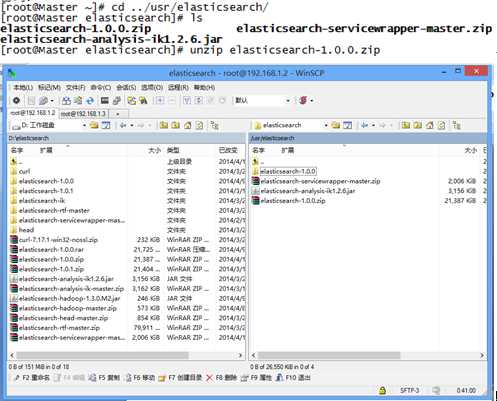Open the preferences gear icon in the toolbar
Screen dimensions: 497x401
click(x=16, y=100)
